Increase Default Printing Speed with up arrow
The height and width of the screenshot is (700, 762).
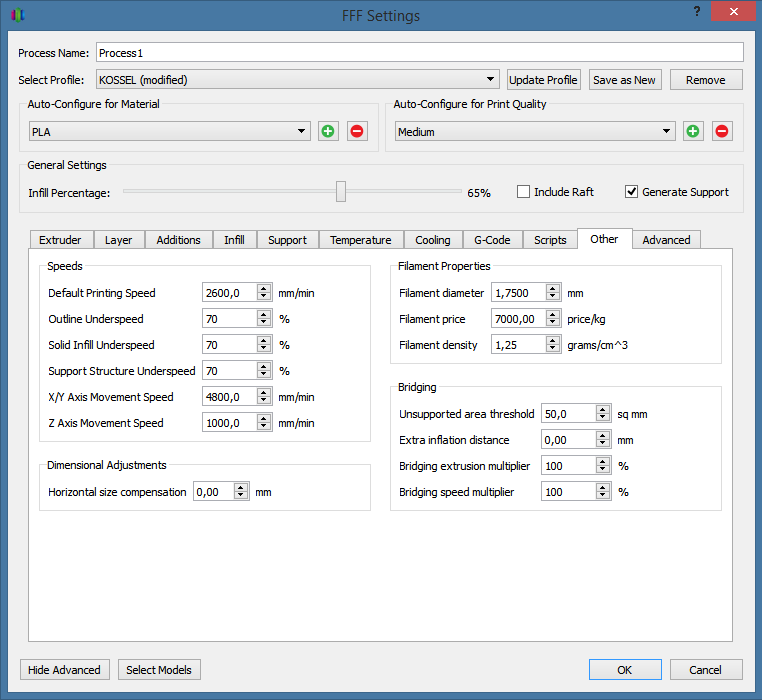[264, 289]
